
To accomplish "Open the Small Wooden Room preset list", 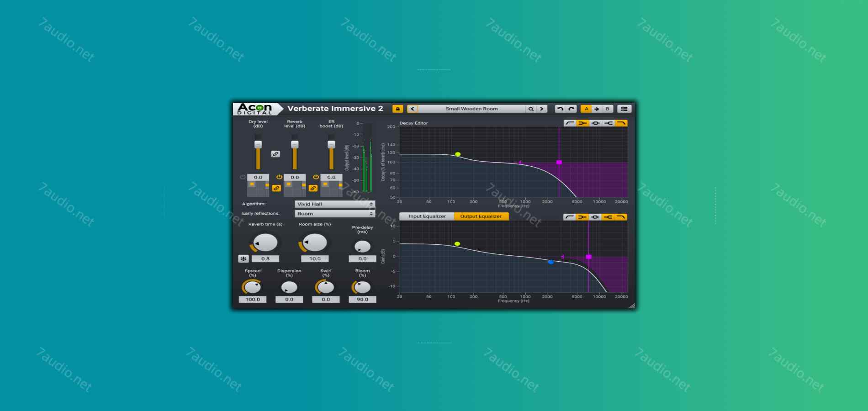I will 471,109.
